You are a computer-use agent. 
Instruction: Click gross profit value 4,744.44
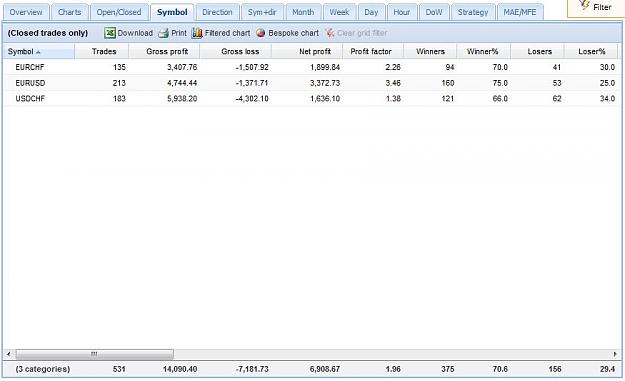(x=182, y=83)
